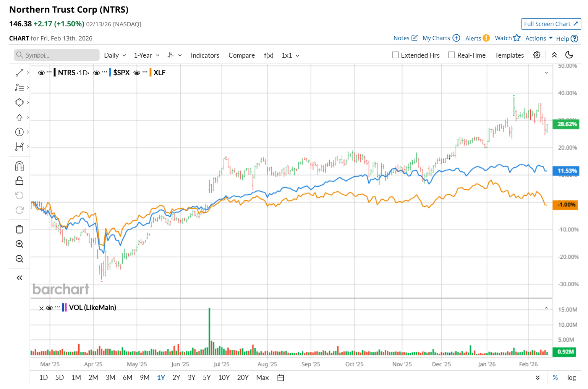Select the Max time range

pyautogui.click(x=262, y=378)
